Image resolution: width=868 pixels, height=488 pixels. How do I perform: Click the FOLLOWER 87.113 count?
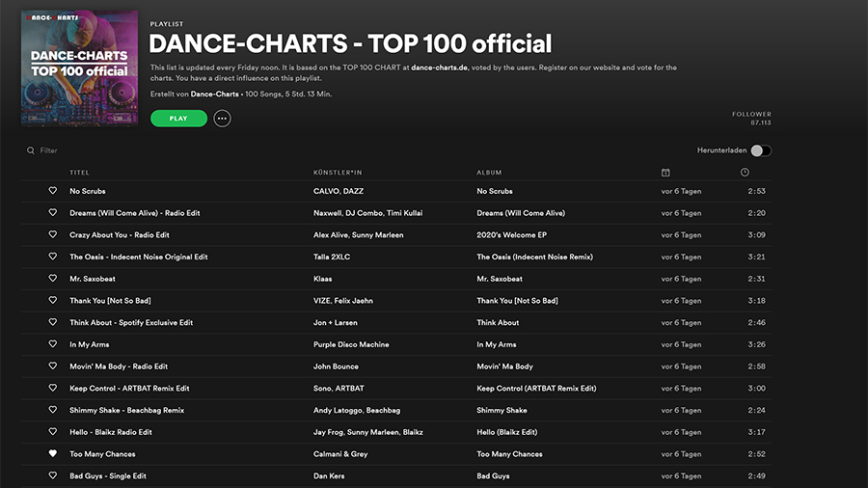751,118
